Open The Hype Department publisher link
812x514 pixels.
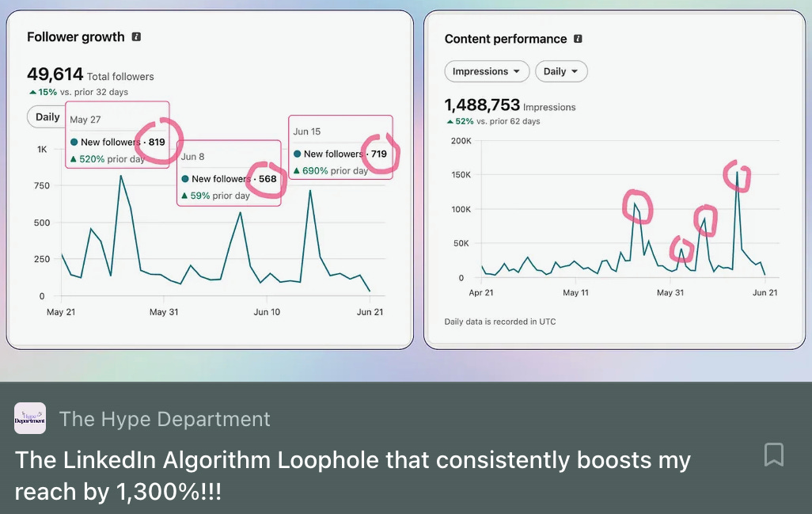coord(165,419)
